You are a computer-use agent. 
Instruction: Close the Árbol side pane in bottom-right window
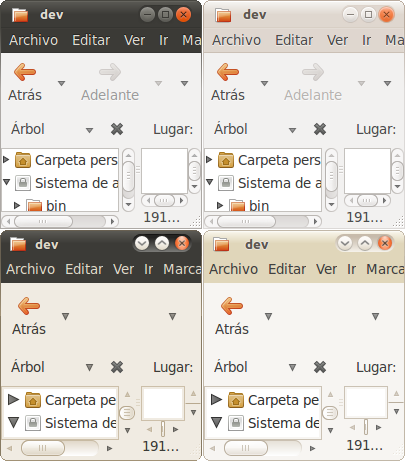pos(320,367)
